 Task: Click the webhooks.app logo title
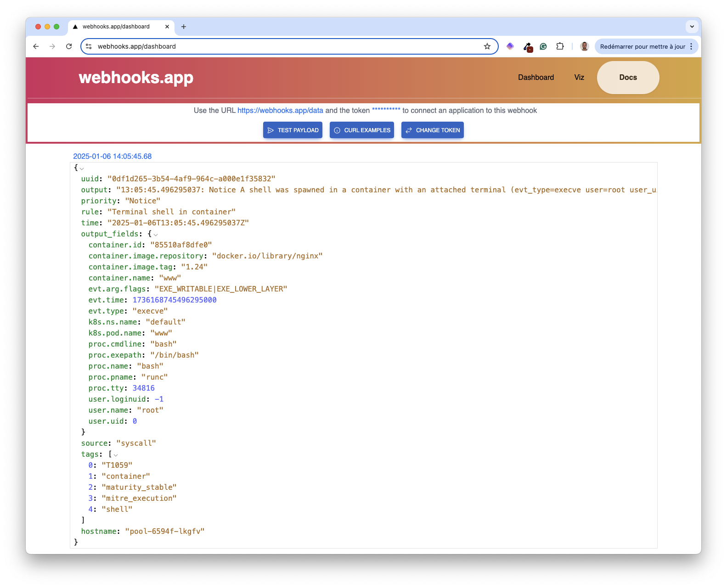click(136, 78)
